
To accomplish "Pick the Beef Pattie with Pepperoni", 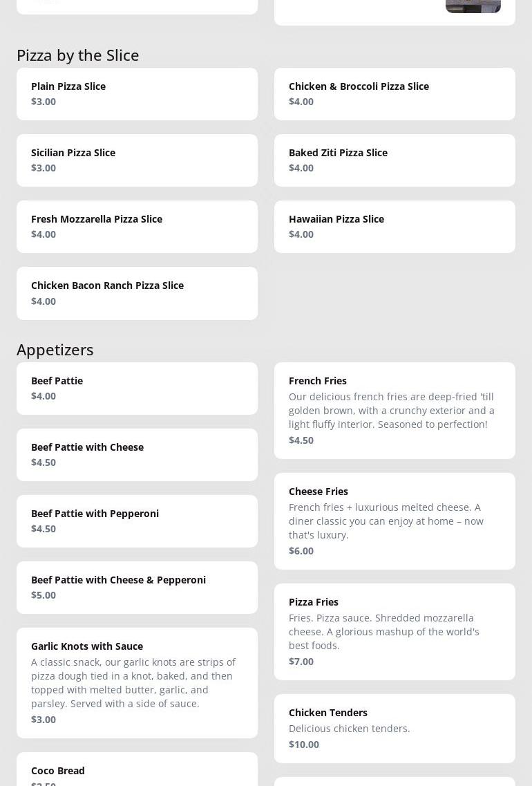I will coord(137,521).
